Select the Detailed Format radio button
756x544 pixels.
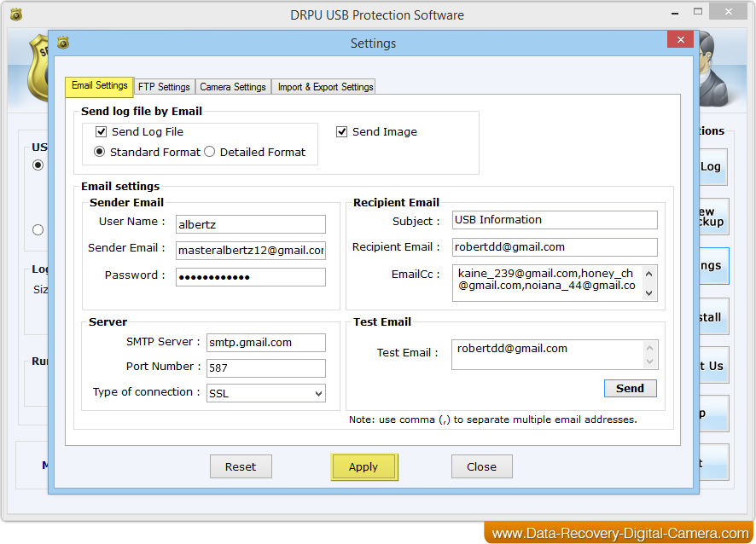[209, 152]
